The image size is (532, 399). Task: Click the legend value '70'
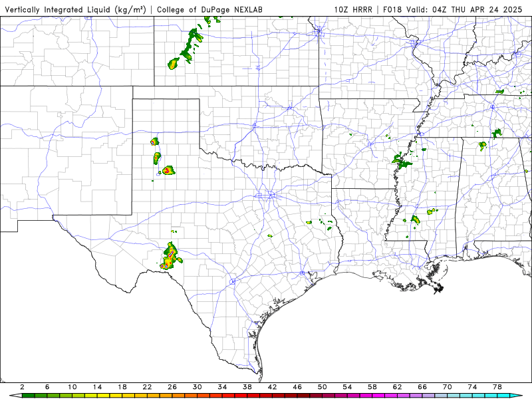[447, 387]
